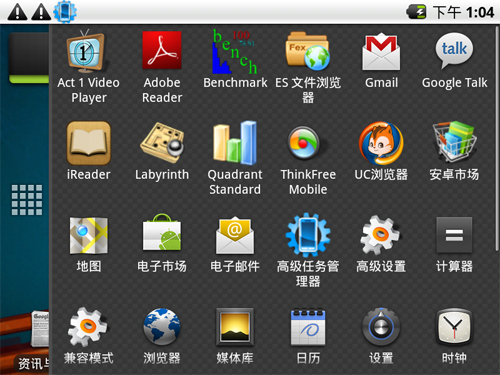This screenshot has width=500, height=375.
Task: Start the Labyrinth game
Action: click(162, 151)
